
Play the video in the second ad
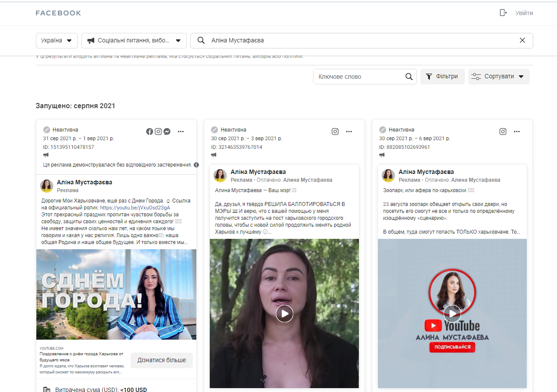(x=284, y=314)
